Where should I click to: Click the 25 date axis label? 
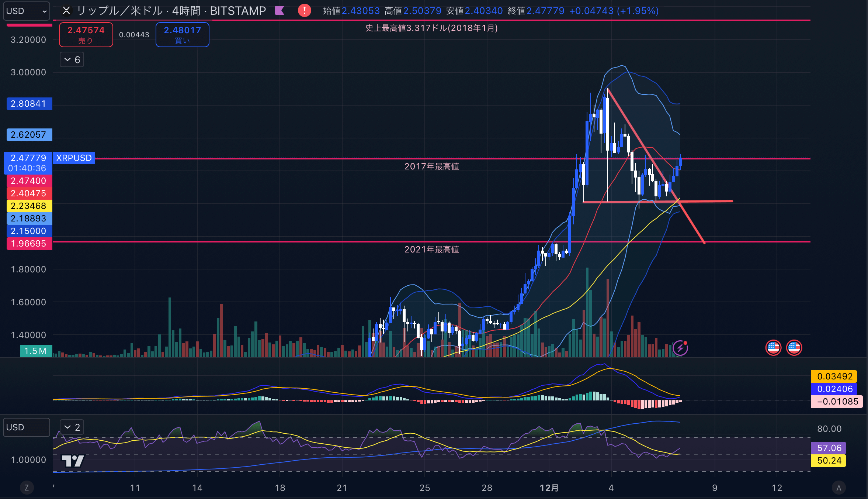tap(425, 488)
